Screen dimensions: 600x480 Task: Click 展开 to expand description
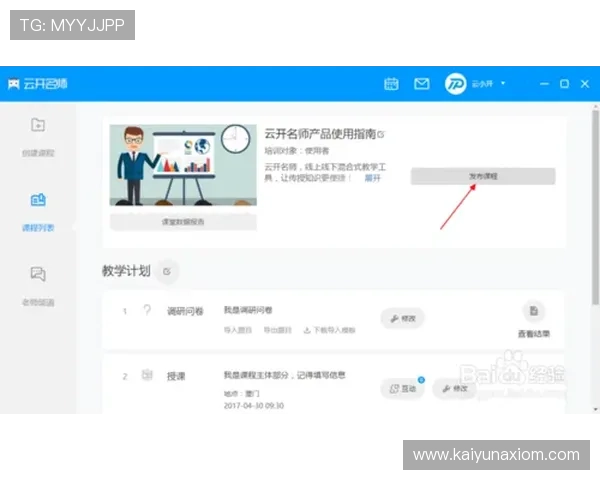(x=372, y=178)
